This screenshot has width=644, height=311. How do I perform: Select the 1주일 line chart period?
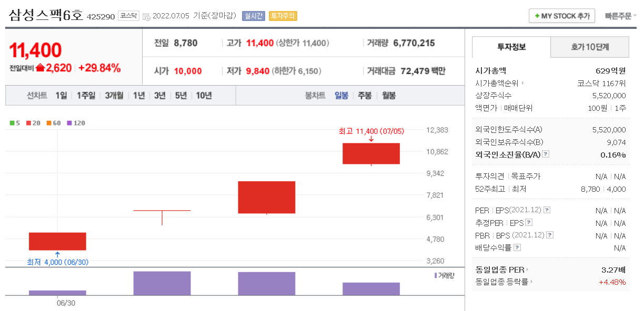point(86,95)
